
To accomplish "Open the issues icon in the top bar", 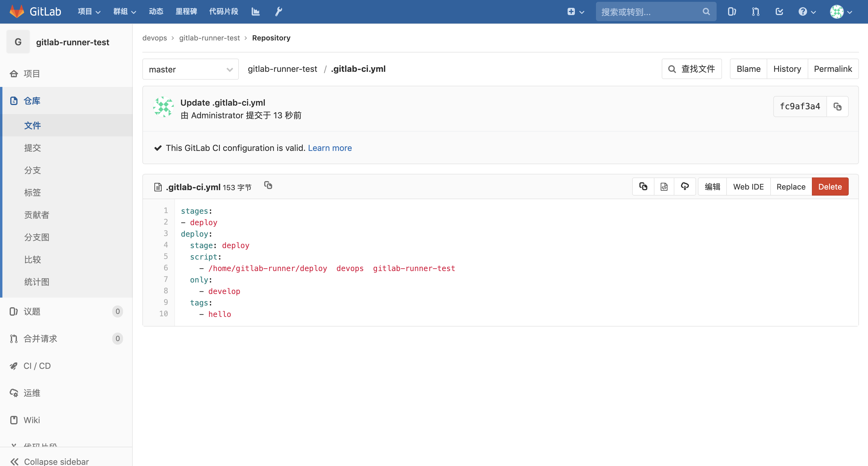I will click(732, 11).
